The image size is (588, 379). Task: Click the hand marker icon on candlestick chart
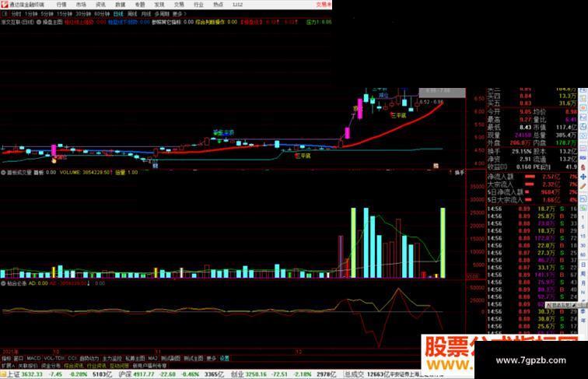point(54,160)
